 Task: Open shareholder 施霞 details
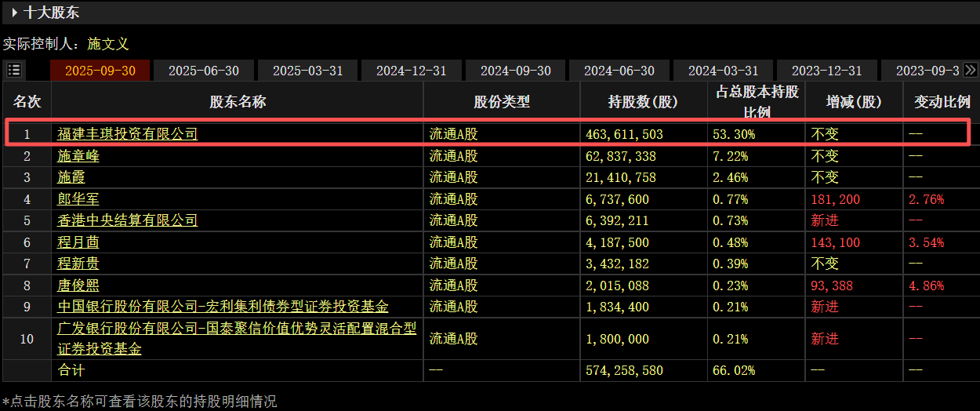[71, 177]
